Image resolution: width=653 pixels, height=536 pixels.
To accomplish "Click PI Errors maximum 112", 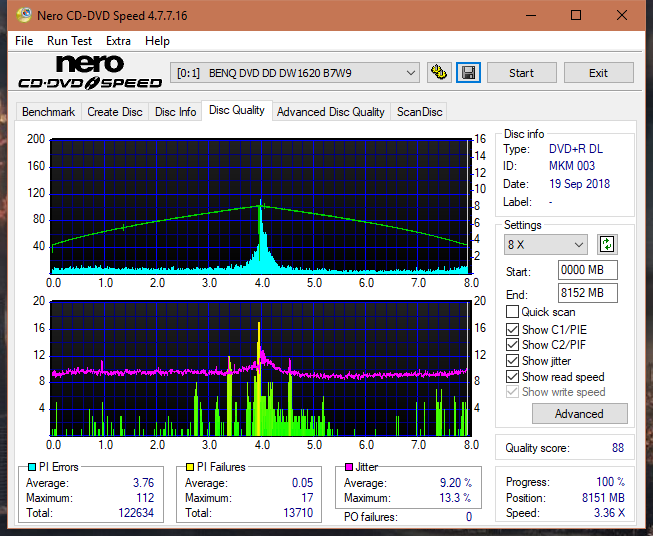I will 145,498.
